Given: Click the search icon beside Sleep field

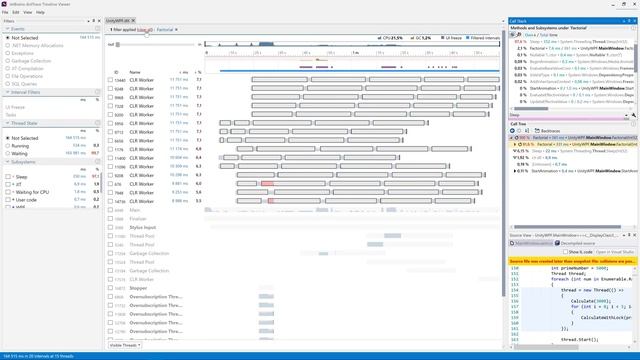Looking at the screenshot, I should click(x=633, y=116).
